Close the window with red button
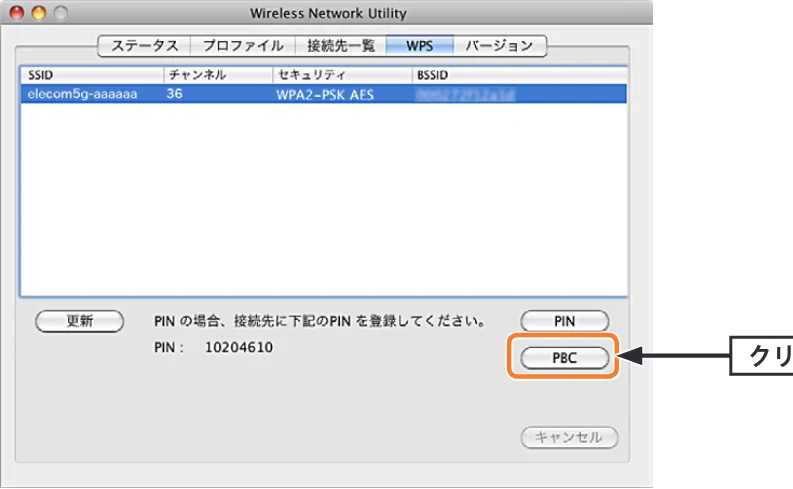Screen dimensions: 793x489 17,13
